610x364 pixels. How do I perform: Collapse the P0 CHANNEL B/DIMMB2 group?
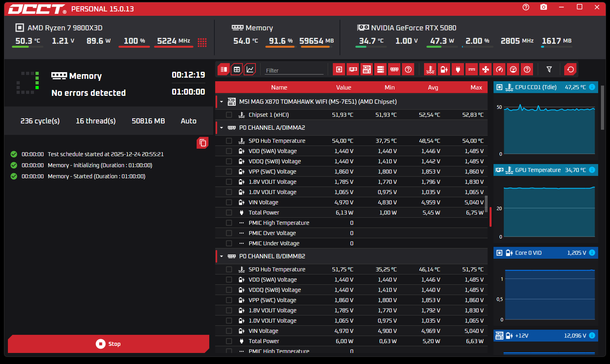[x=221, y=256]
